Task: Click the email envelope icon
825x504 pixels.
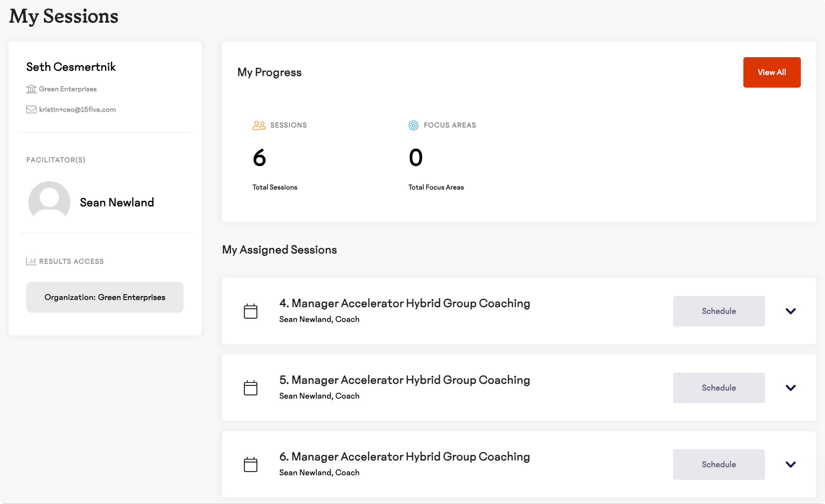Action: pyautogui.click(x=31, y=110)
